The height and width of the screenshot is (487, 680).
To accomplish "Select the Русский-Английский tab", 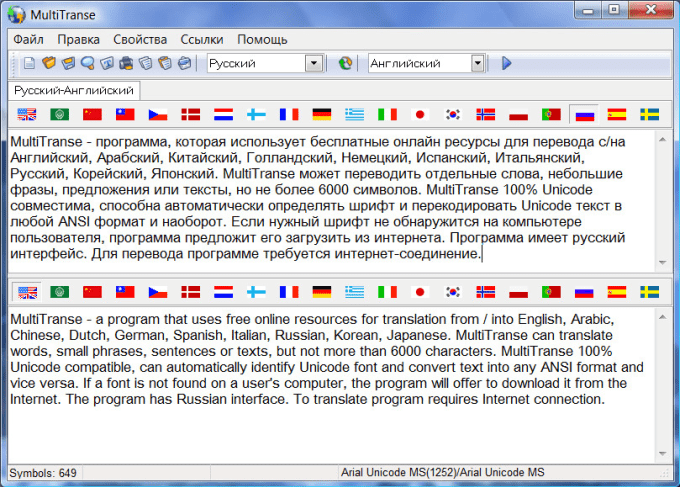I will point(74,90).
